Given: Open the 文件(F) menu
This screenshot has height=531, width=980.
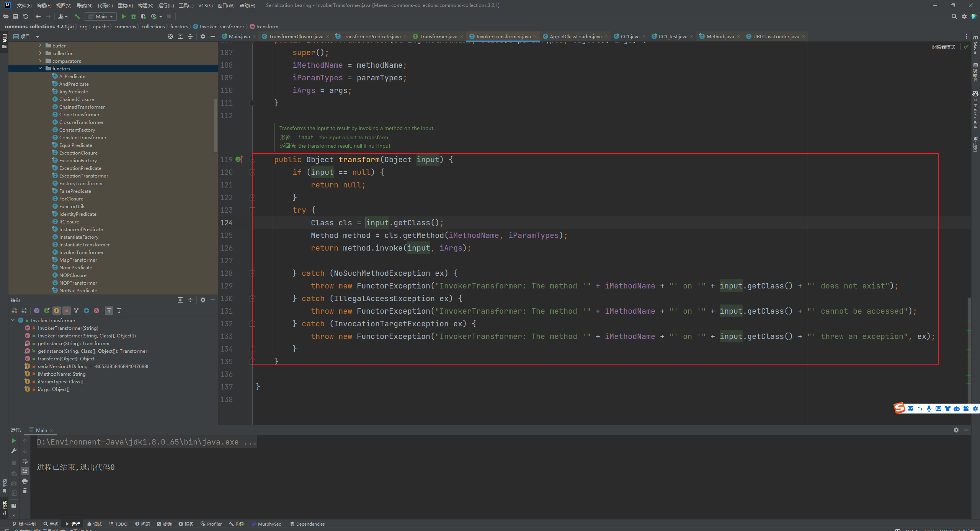Looking at the screenshot, I should point(24,5).
